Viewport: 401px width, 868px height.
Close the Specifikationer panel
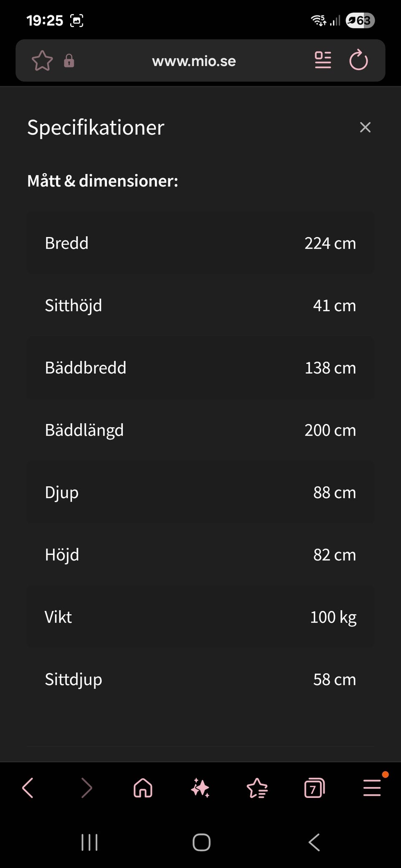(x=365, y=127)
